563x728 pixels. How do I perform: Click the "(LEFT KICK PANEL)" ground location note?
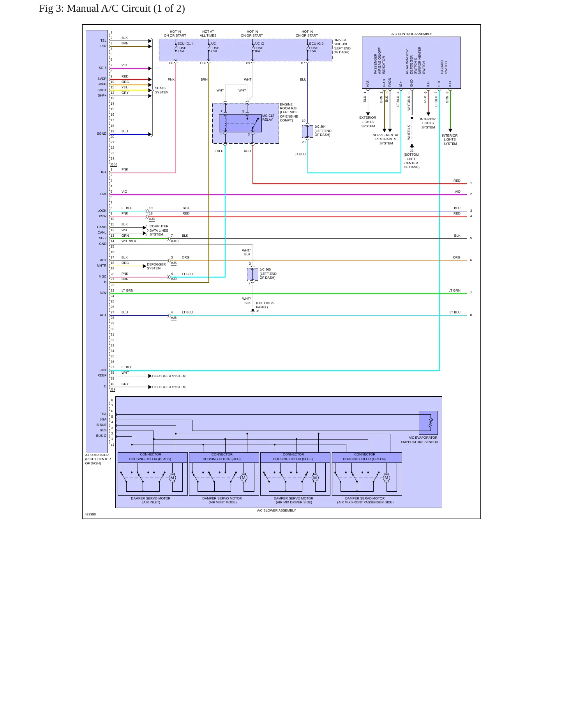point(265,305)
